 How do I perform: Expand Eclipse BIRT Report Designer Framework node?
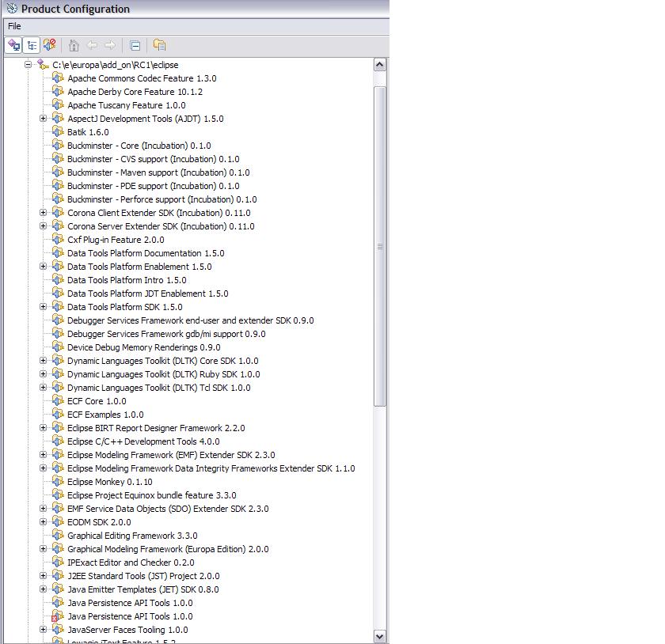pyautogui.click(x=43, y=428)
